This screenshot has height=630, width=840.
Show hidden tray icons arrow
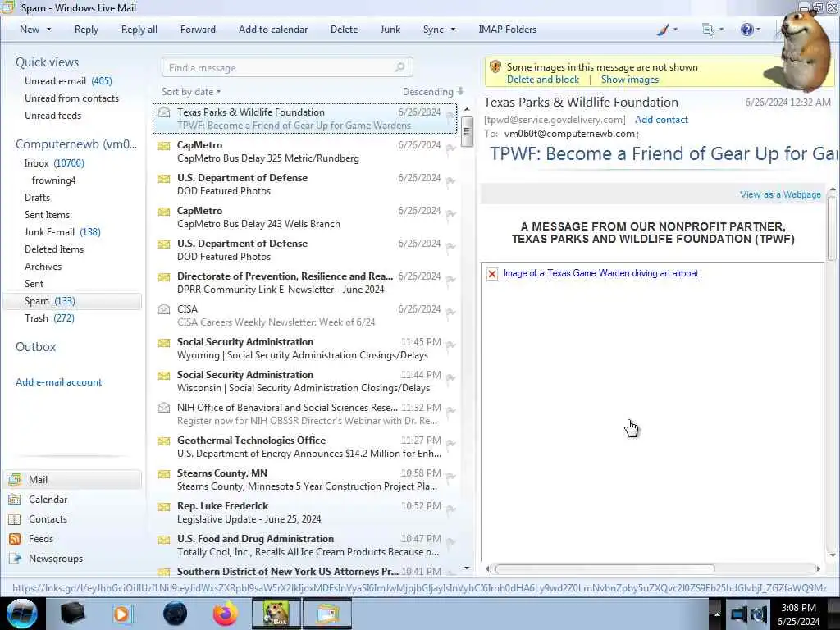pos(717,614)
